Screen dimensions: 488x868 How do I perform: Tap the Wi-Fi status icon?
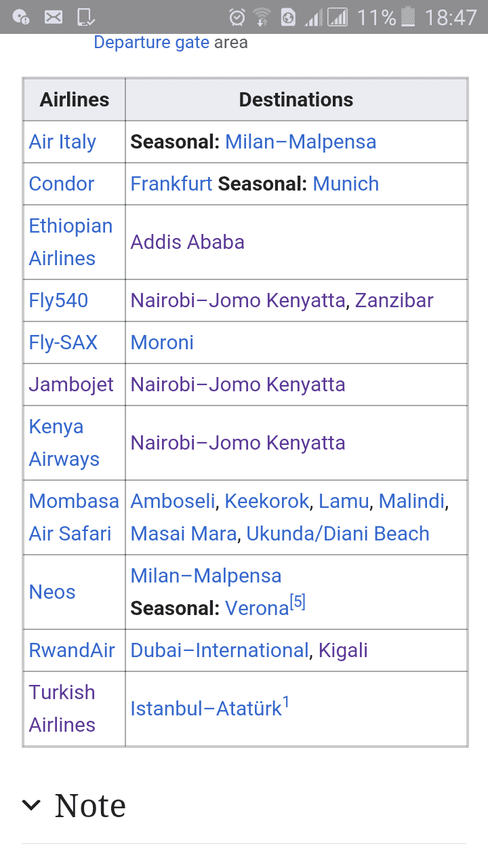click(262, 17)
